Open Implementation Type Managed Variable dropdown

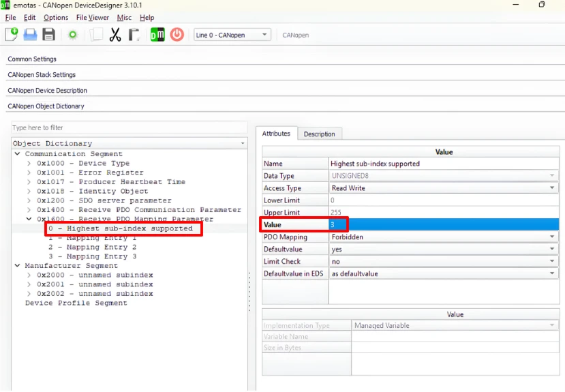pos(455,325)
